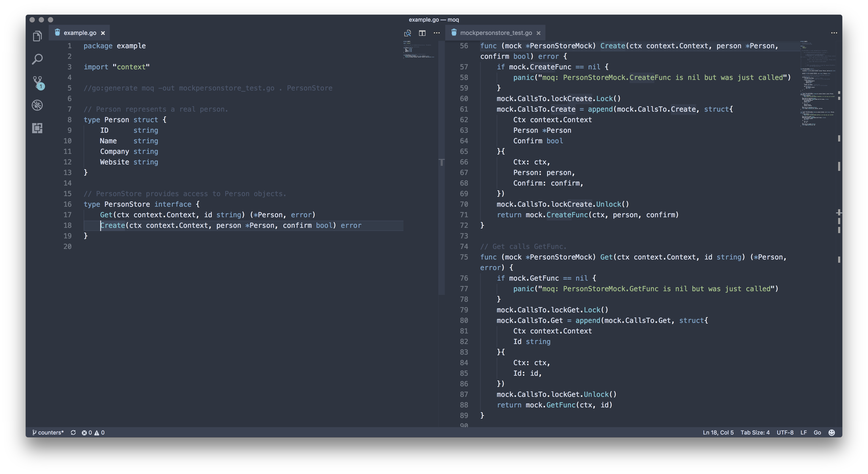The image size is (868, 474).
Task: Open the Debug panel icon
Action: click(x=37, y=105)
